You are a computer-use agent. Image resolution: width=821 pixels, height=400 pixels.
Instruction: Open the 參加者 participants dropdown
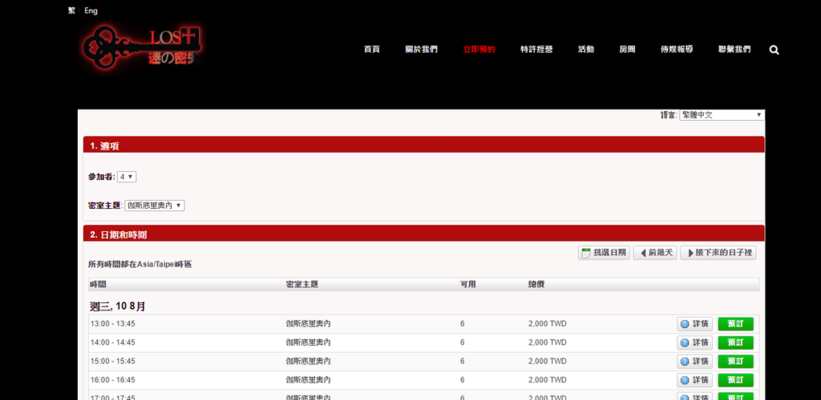click(127, 177)
